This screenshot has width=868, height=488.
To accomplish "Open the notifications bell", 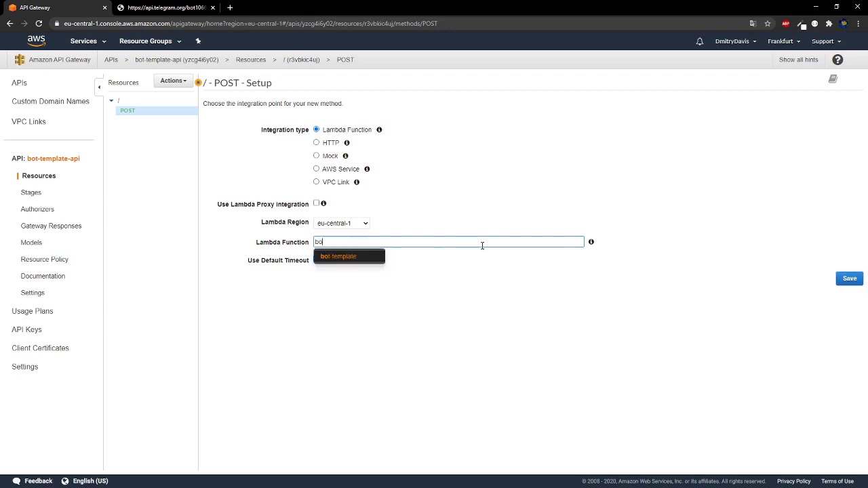I will (x=699, y=41).
